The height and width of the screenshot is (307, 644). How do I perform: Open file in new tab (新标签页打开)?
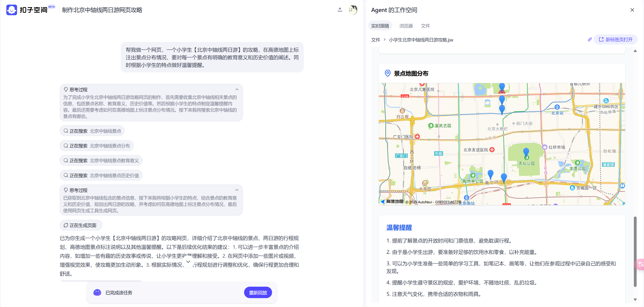(x=616, y=39)
